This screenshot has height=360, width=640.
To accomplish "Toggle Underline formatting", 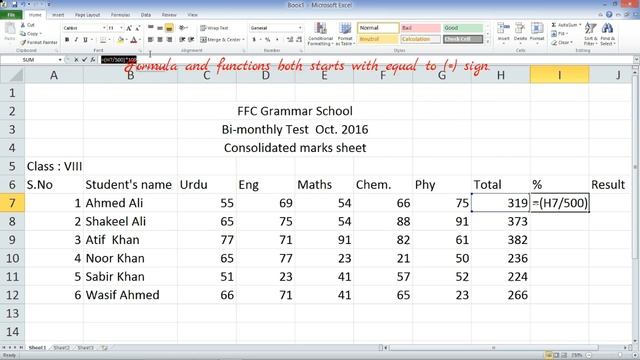I will click(x=85, y=40).
